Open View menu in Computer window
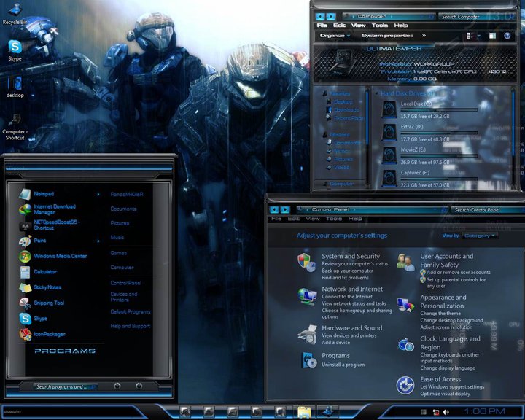The width and height of the screenshot is (525, 420). tap(358, 26)
